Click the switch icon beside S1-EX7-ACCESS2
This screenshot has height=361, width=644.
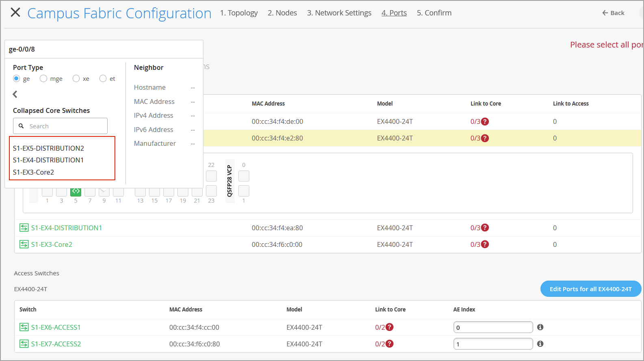(24, 344)
